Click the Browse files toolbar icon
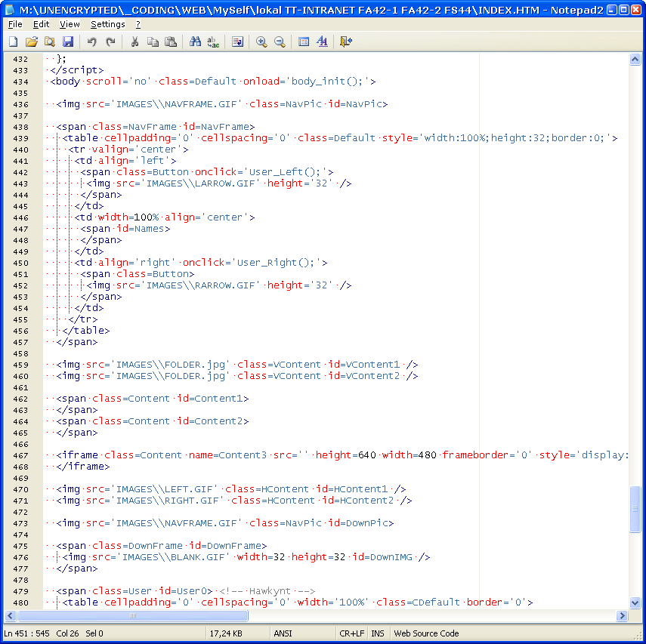The width and height of the screenshot is (646, 644). 49,42
